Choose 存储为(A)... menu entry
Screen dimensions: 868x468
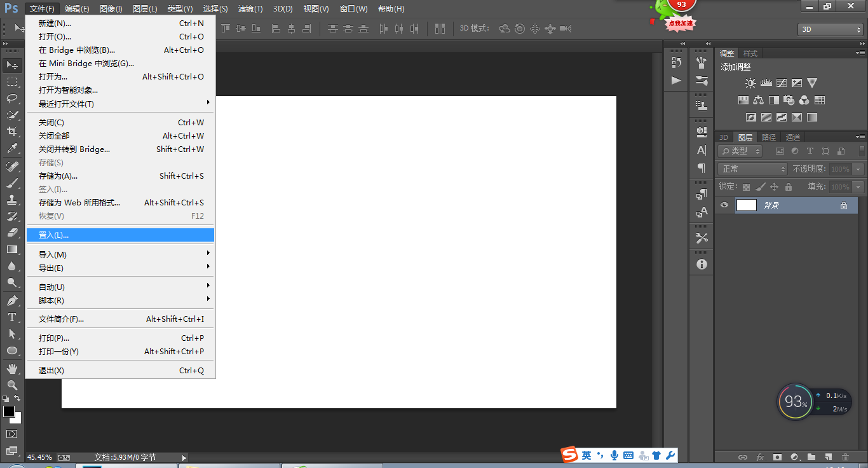(x=121, y=175)
